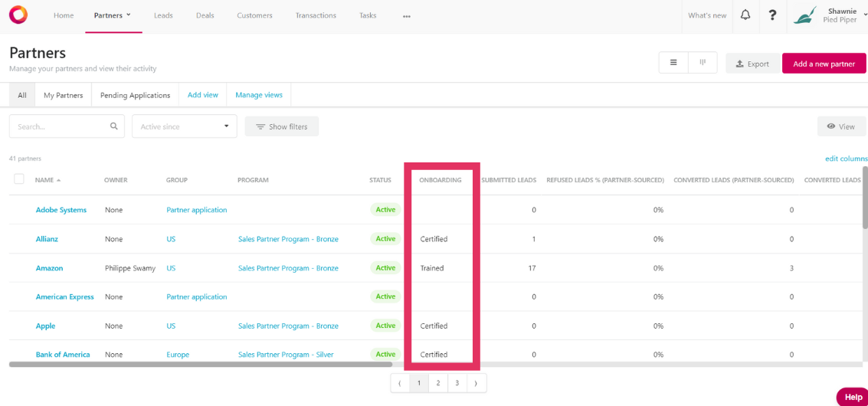
Task: Open the notifications bell
Action: pyautogui.click(x=745, y=15)
